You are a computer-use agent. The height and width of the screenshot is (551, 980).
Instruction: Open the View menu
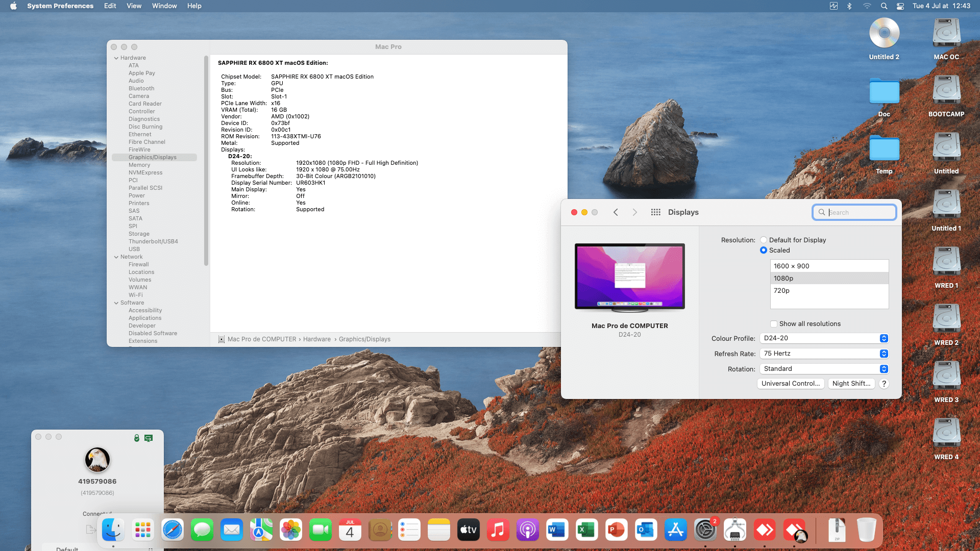(134, 6)
